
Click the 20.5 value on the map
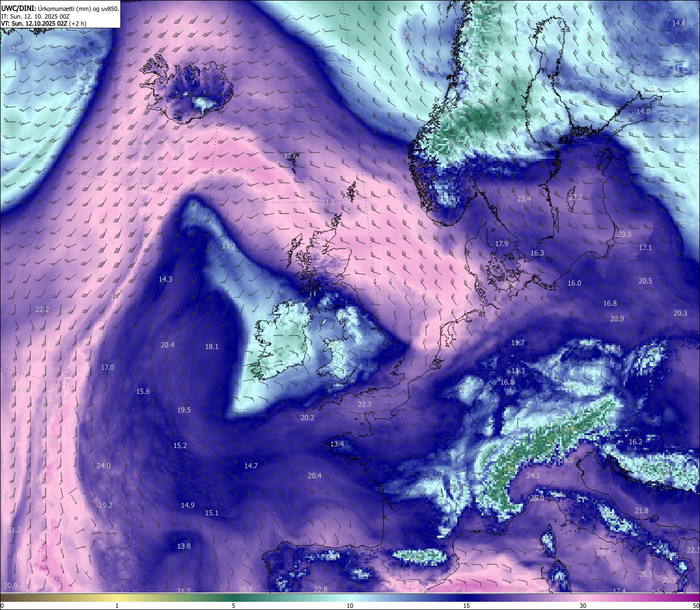pos(645,281)
